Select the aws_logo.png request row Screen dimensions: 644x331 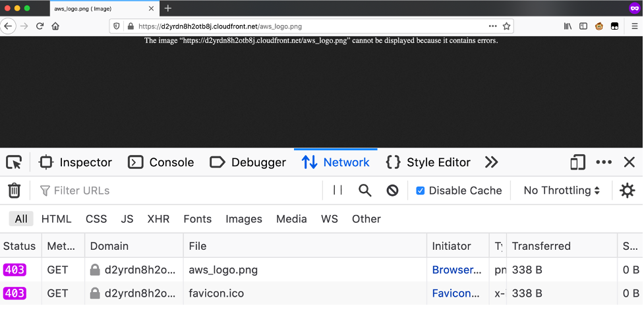tap(223, 270)
